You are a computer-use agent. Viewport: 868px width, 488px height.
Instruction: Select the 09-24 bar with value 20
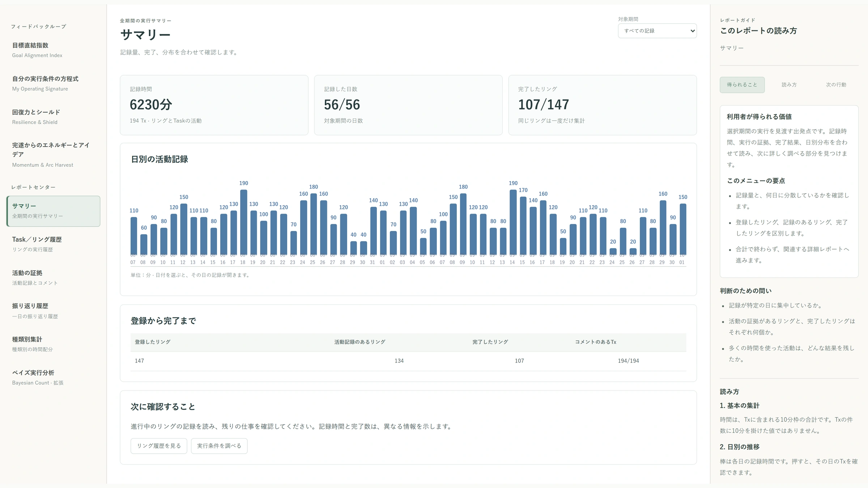[613, 252]
